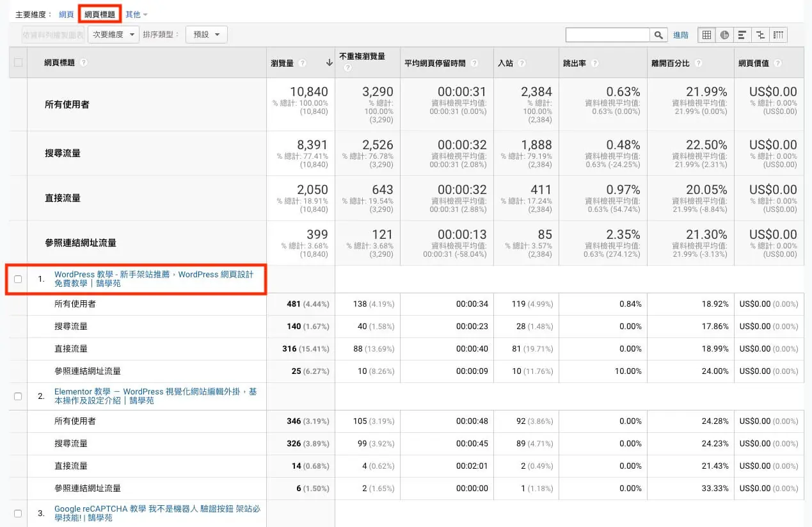Tick checkbox for row 2 Elementor 教學
The image size is (812, 527).
pyautogui.click(x=18, y=396)
